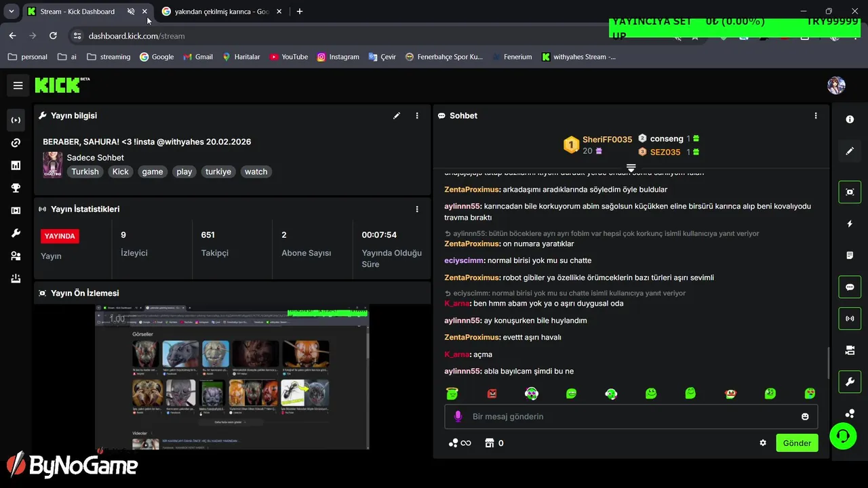Screen dimensions: 868x488
Task: Open the Stream section in left sidebar
Action: point(16,120)
